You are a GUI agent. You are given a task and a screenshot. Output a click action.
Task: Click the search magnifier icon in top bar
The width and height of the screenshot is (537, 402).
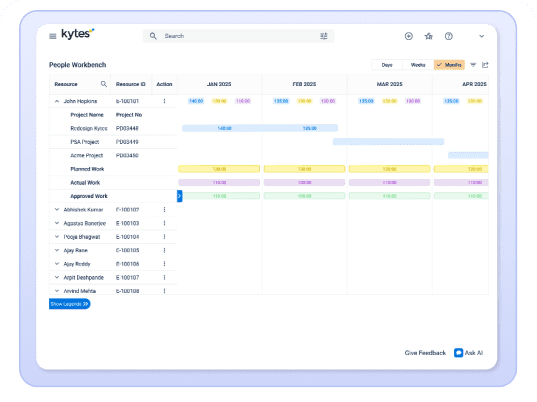pos(153,36)
